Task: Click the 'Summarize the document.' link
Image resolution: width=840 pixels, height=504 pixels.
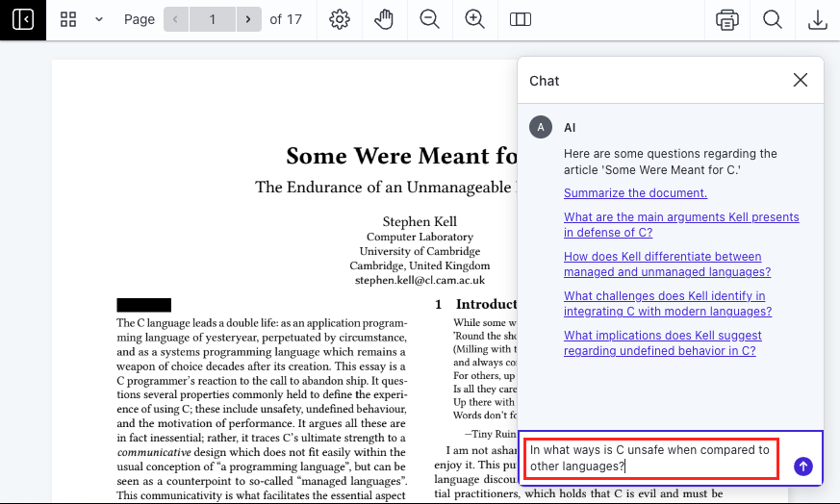Action: tap(635, 193)
